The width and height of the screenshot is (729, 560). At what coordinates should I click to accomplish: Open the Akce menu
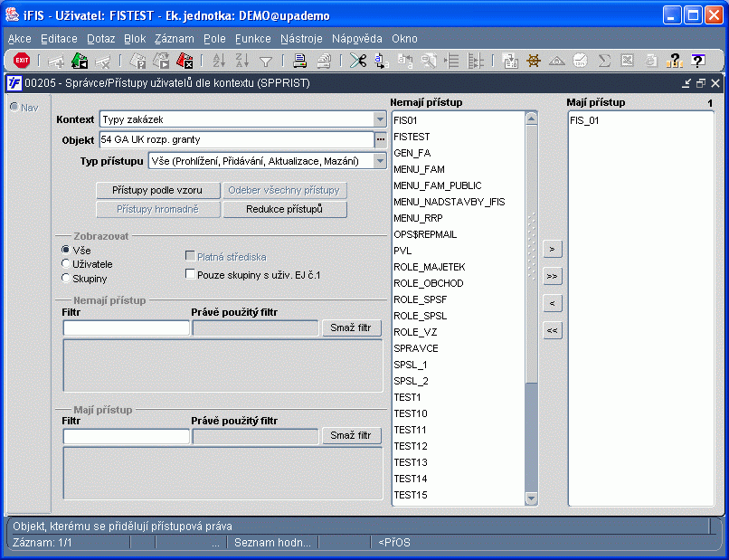pos(20,39)
